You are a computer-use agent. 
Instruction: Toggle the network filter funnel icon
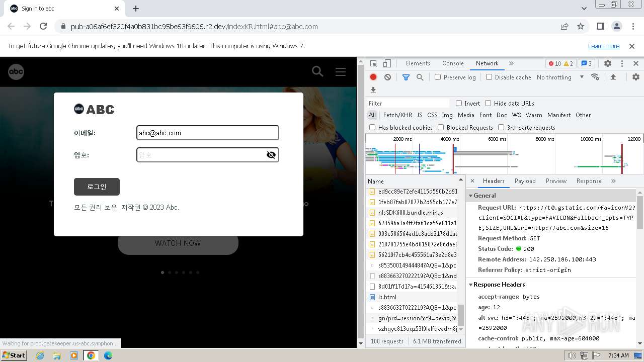pos(406,77)
